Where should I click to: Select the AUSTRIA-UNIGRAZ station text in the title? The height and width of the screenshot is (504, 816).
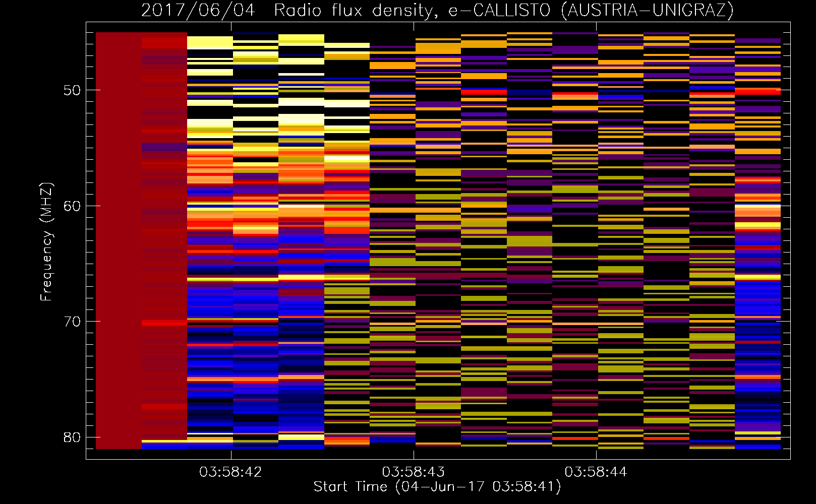pyautogui.click(x=647, y=11)
